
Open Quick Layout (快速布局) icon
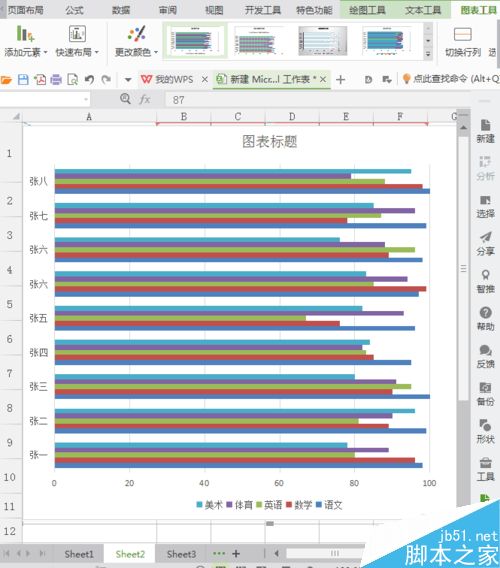click(77, 34)
